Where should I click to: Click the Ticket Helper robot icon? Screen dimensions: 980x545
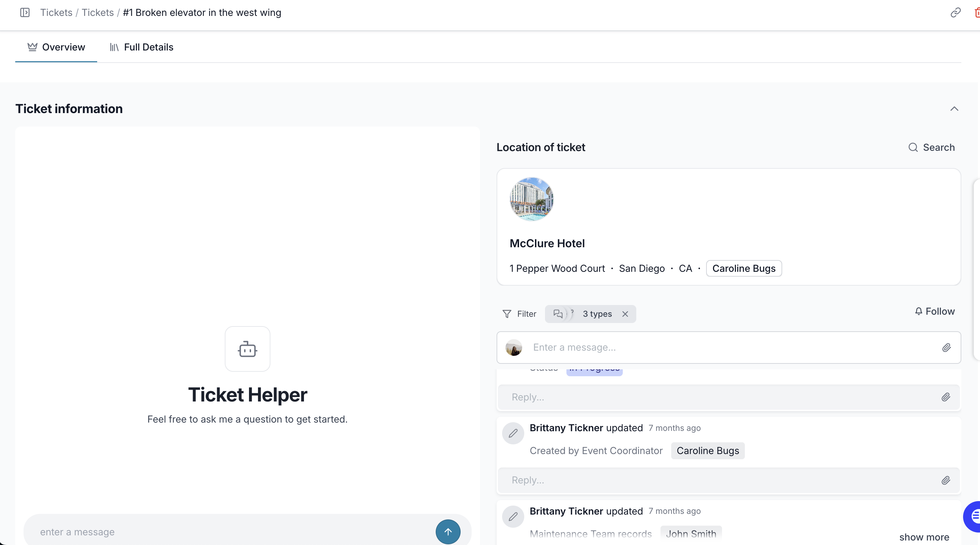click(x=247, y=349)
